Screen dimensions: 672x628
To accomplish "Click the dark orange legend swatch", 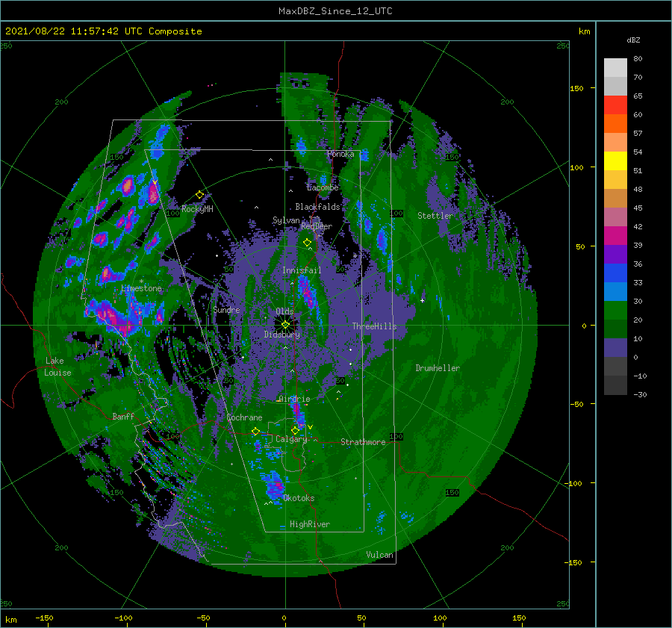I will pyautogui.click(x=615, y=123).
